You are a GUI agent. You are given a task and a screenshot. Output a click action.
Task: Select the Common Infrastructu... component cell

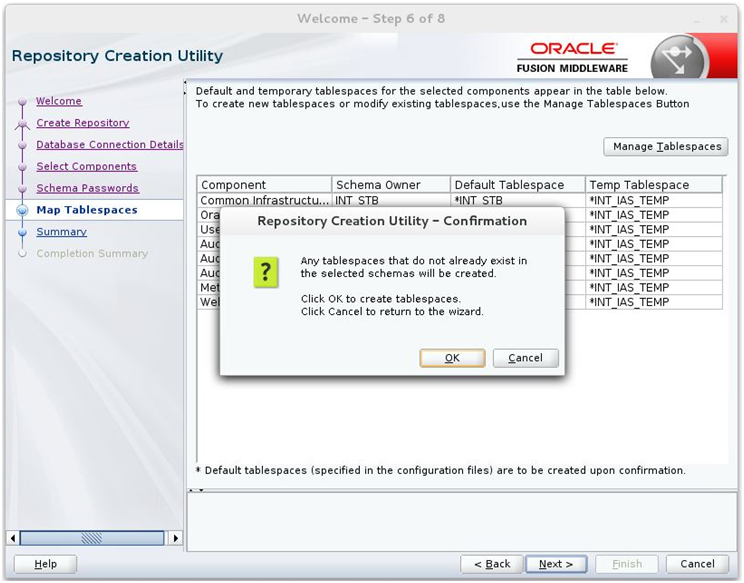[x=264, y=201]
